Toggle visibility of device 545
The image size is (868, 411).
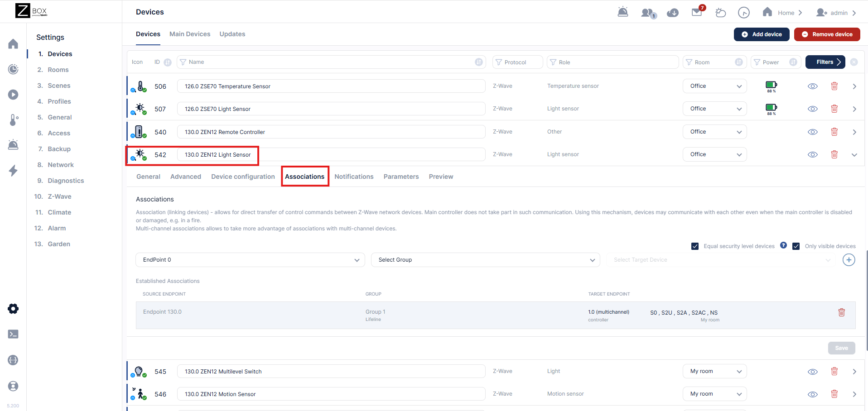813,372
